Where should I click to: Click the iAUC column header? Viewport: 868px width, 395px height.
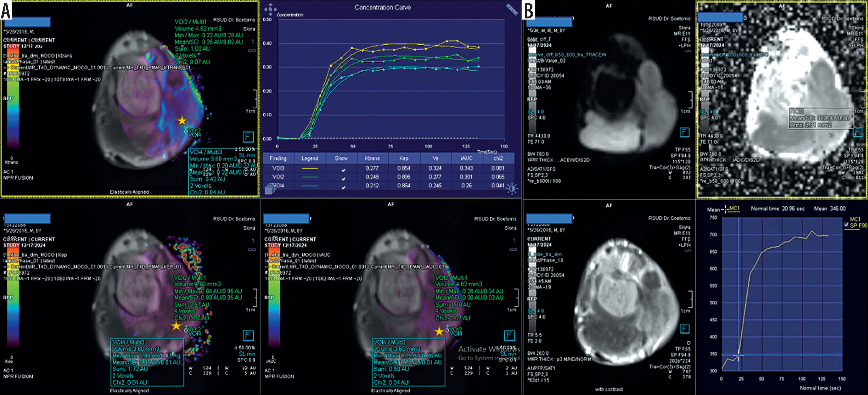[x=466, y=158]
